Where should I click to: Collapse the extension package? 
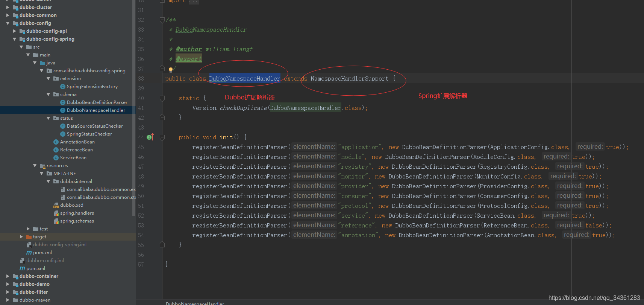tap(48, 78)
